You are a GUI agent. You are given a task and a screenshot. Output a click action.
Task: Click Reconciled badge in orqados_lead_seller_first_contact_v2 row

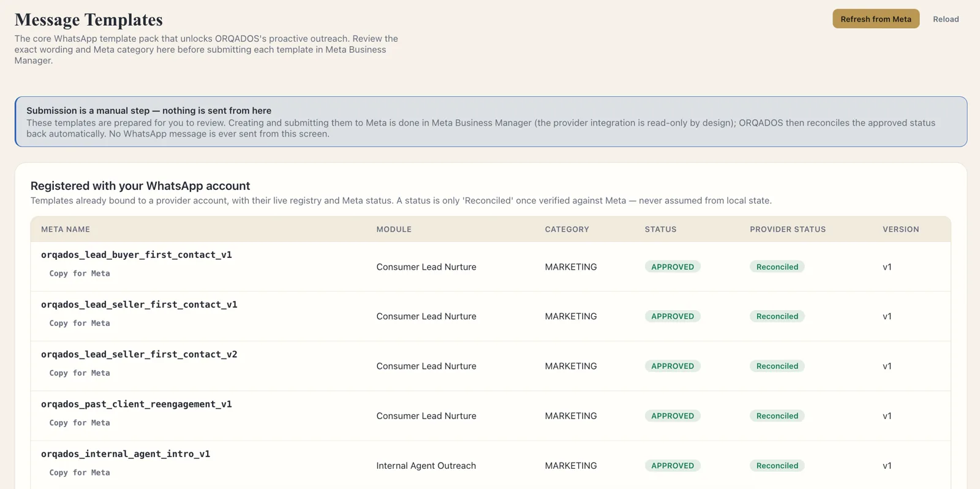point(777,366)
